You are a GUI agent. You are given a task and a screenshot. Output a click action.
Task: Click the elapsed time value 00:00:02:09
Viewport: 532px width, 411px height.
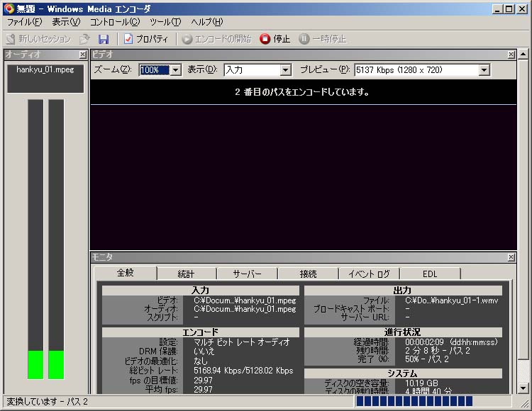click(424, 342)
